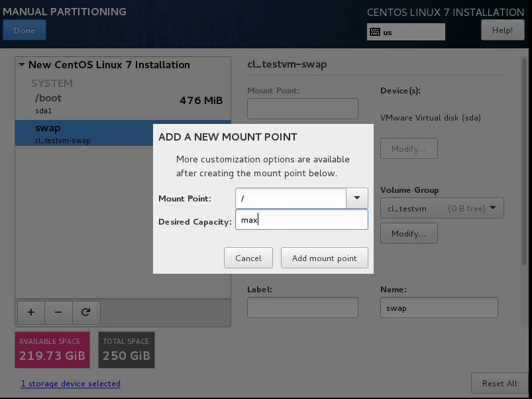Viewport: 532px width, 399px height.
Task: Click the Label input field
Action: click(x=303, y=308)
